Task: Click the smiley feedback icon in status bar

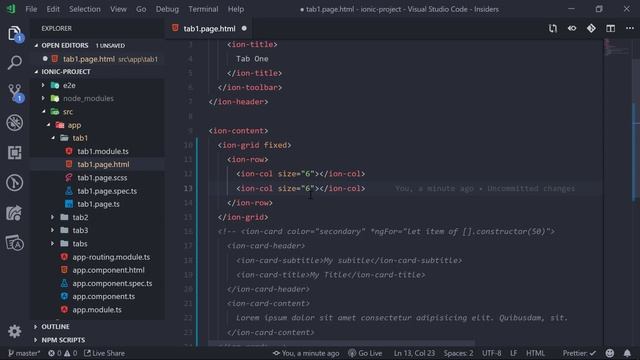Action: [x=610, y=353]
